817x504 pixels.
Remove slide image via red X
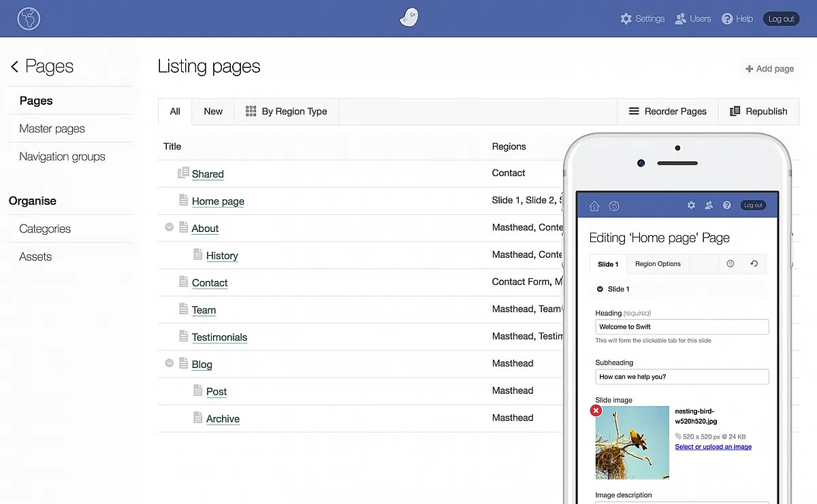pos(596,410)
